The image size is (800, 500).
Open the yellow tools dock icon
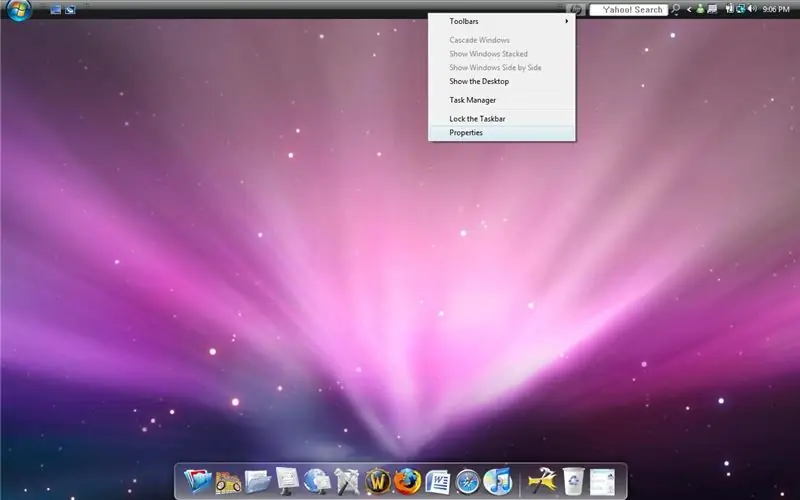[x=542, y=481]
